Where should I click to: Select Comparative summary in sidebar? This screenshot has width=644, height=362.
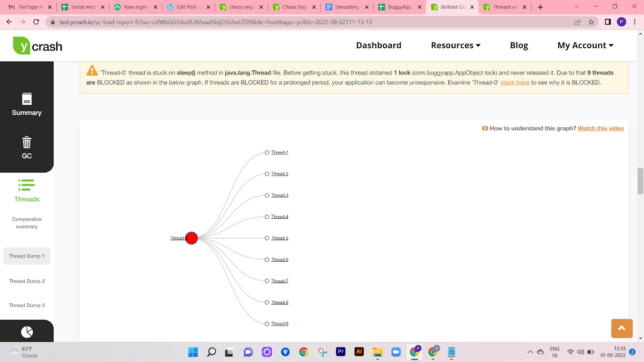(x=27, y=223)
